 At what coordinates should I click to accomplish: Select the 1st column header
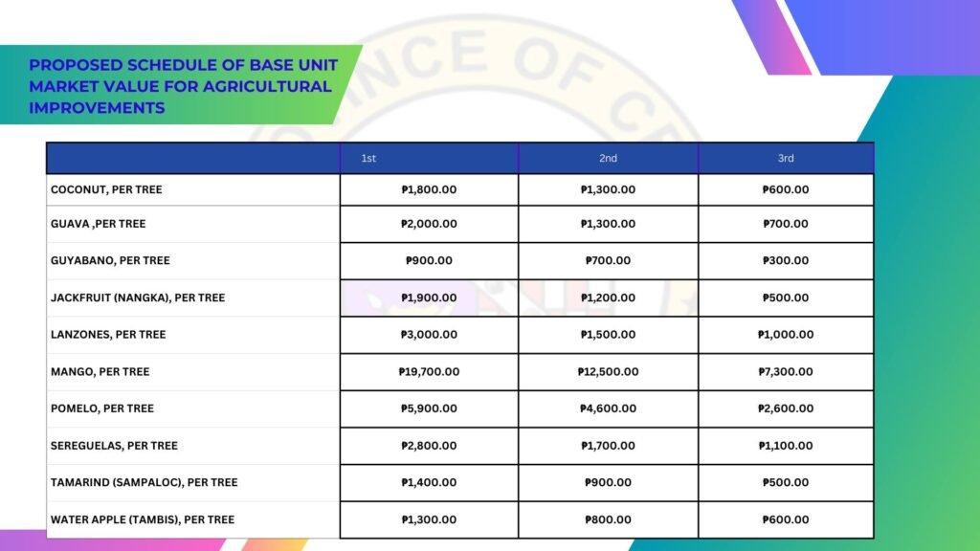(x=368, y=158)
